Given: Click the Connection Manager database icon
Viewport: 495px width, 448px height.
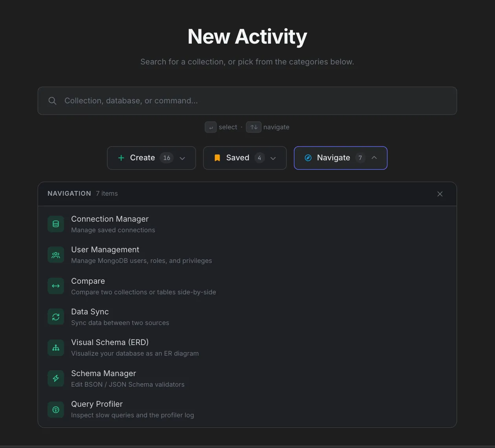Looking at the screenshot, I should click(56, 224).
